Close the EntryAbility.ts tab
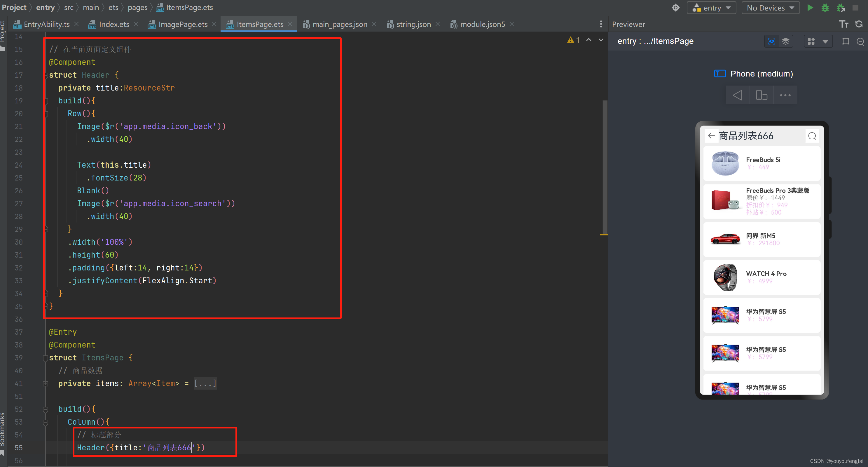The height and width of the screenshot is (467, 868). 76,24
